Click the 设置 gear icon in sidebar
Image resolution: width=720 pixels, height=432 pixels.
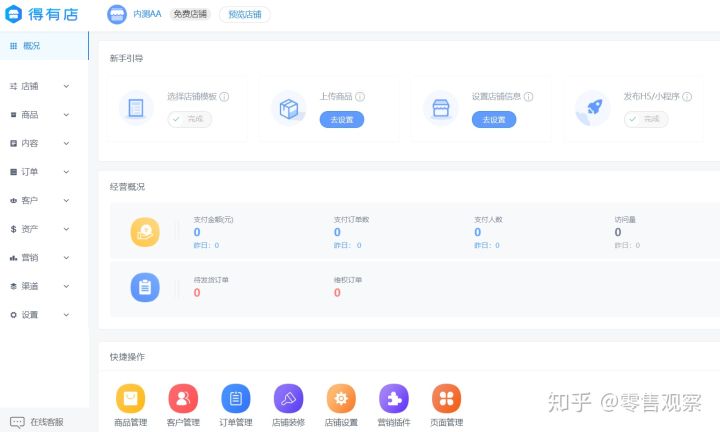point(13,315)
